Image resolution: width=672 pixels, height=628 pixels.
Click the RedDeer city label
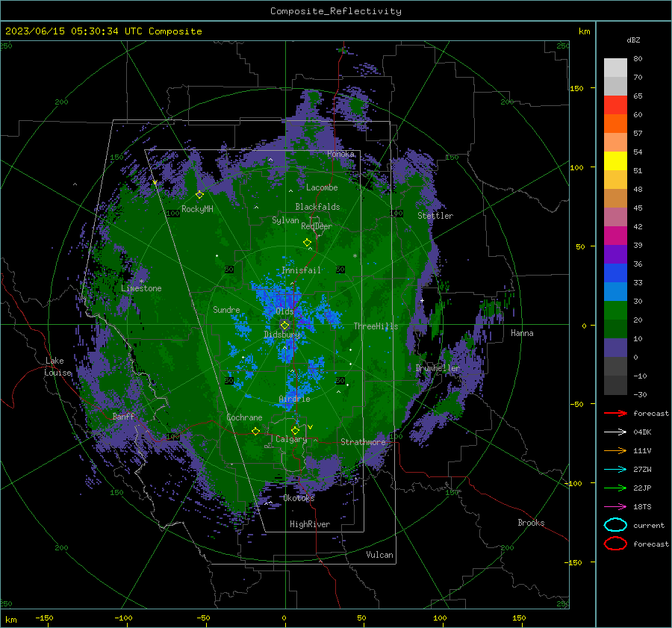pos(317,226)
